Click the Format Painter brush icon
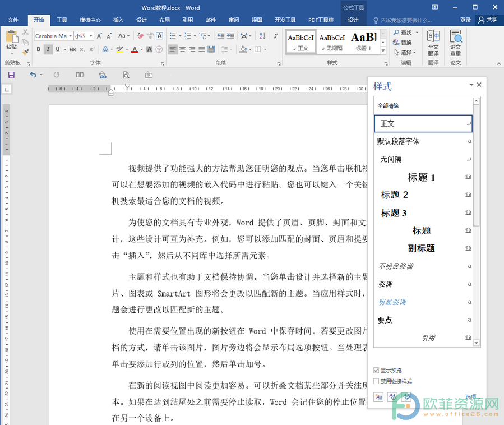 pyautogui.click(x=25, y=52)
